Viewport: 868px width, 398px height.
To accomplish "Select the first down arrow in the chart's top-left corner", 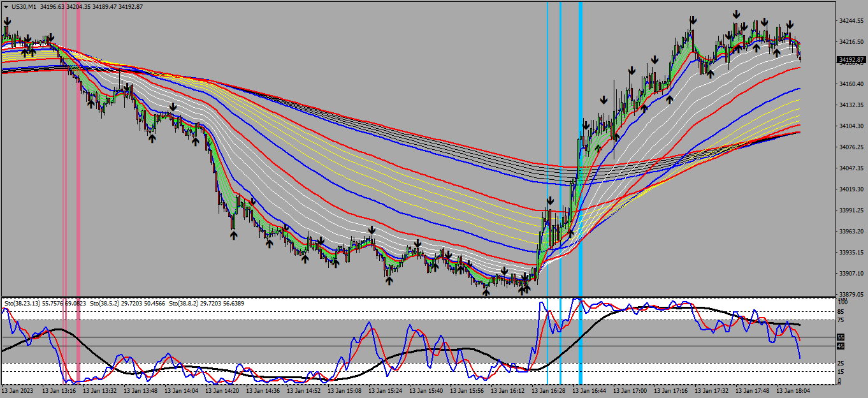I will pyautogui.click(x=7, y=22).
